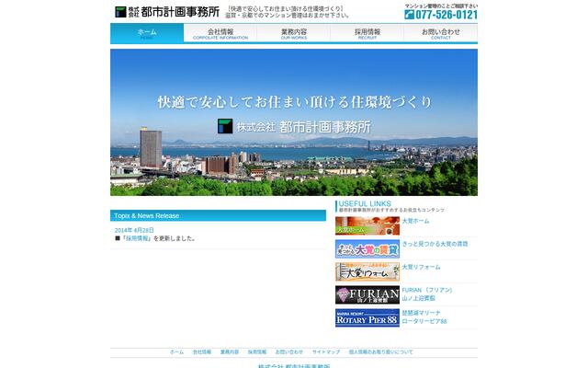Click the 採用情報 link in news item
The height and width of the screenshot is (368, 588).
137,238
